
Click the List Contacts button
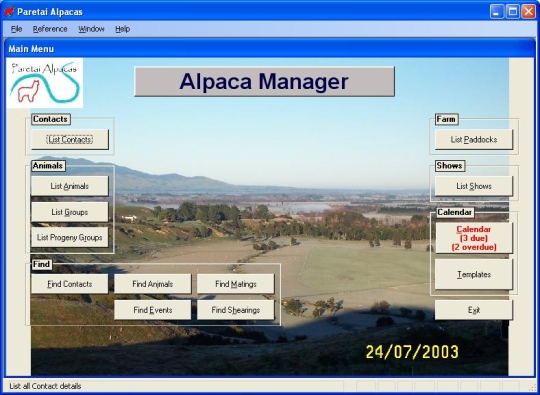tap(70, 139)
